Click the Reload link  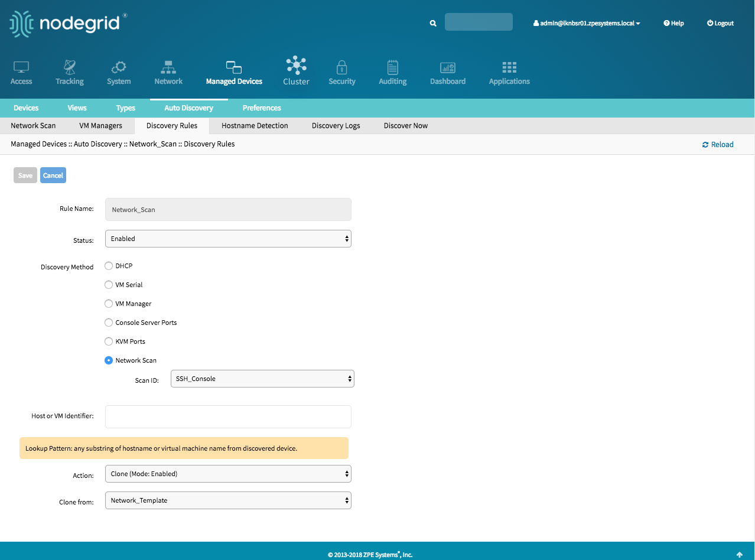(718, 145)
